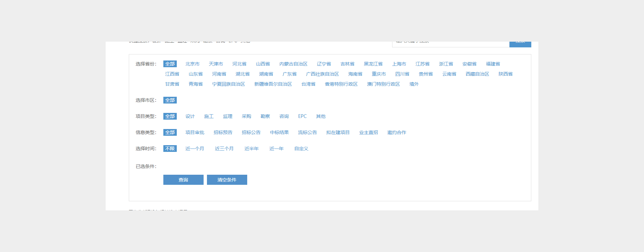Choose 西藏自治区 in province filter

click(x=477, y=74)
